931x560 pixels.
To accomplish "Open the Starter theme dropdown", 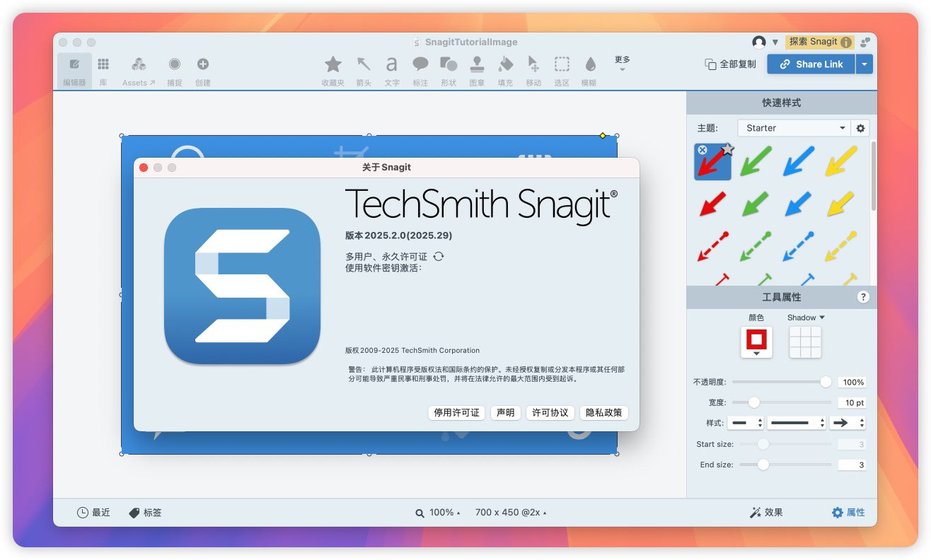I will (x=793, y=128).
